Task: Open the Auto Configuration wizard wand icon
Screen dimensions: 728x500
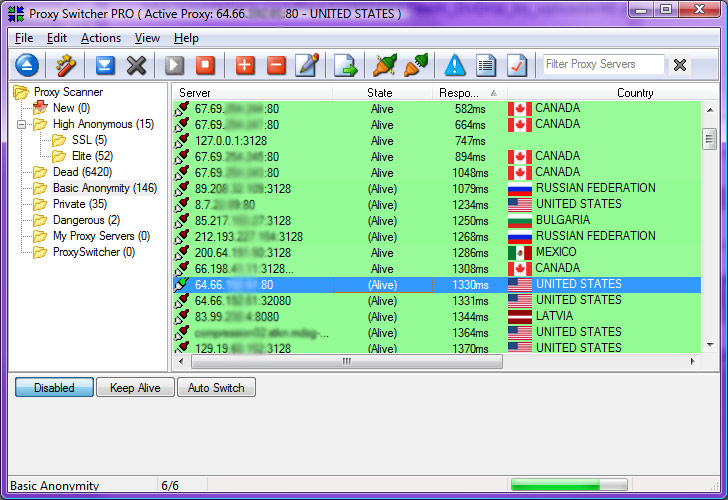Action: 65,65
